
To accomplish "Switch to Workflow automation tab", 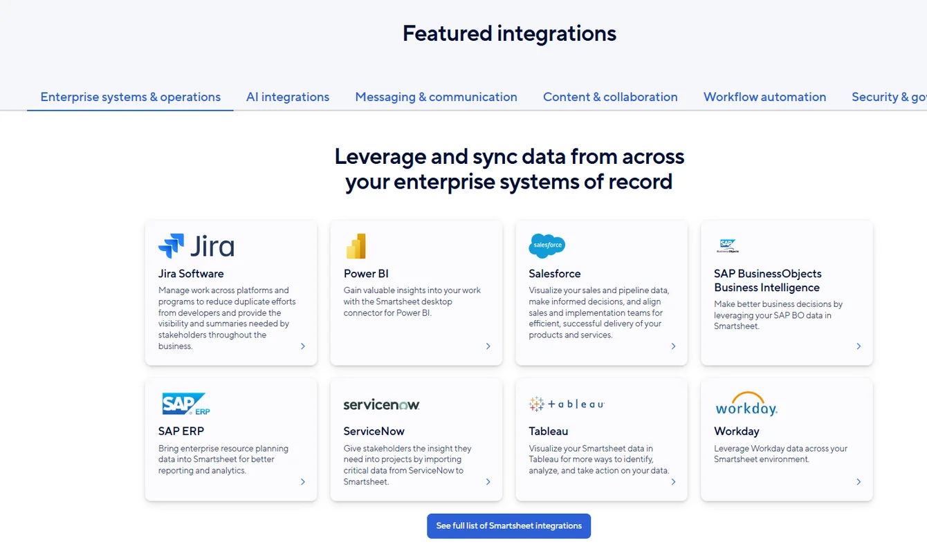I will (x=764, y=97).
